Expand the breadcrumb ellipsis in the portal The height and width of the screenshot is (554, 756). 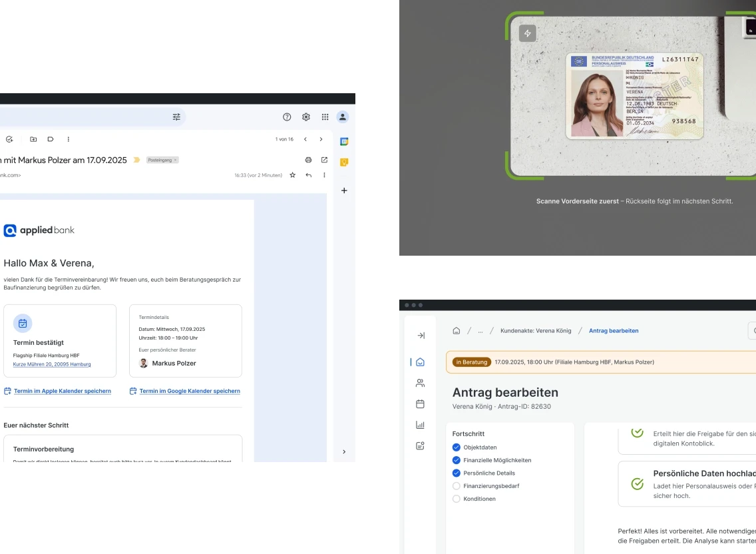coord(480,330)
